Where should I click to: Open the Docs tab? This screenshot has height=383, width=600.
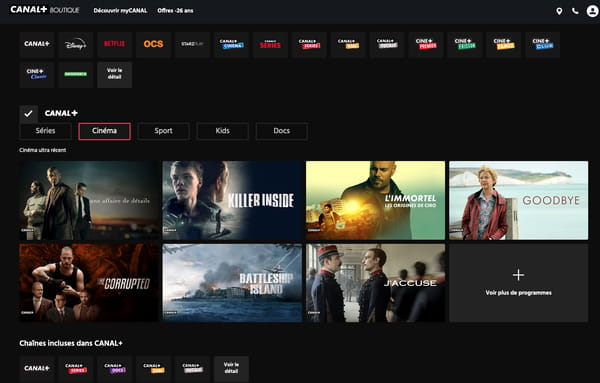(x=282, y=131)
